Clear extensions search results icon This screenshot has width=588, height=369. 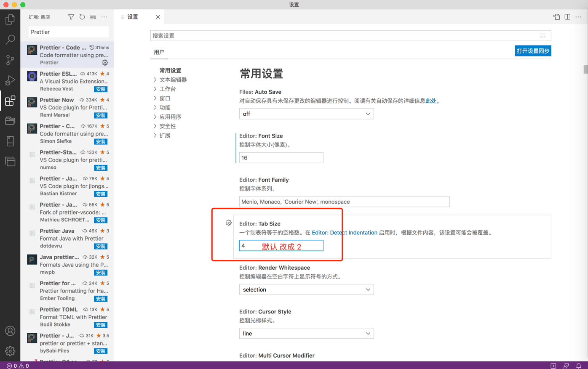[93, 17]
